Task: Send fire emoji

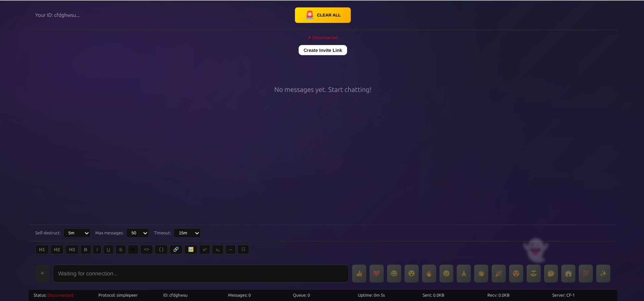Action: tap(429, 273)
